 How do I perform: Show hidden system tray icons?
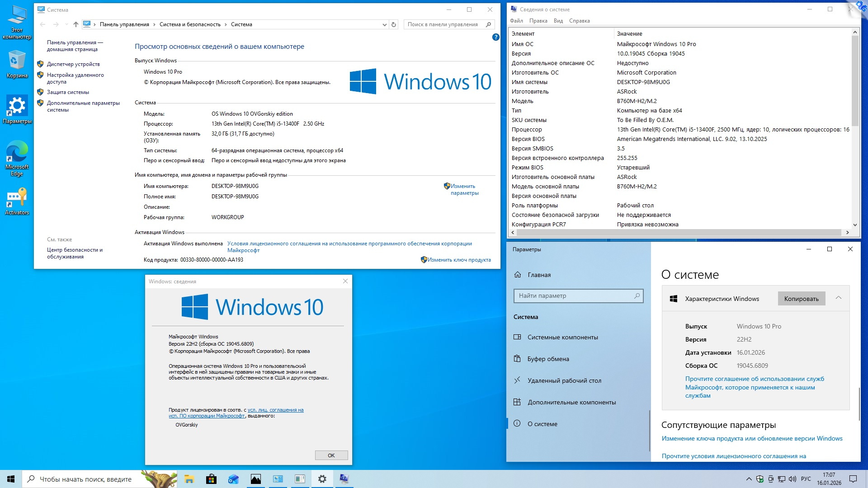tap(749, 479)
